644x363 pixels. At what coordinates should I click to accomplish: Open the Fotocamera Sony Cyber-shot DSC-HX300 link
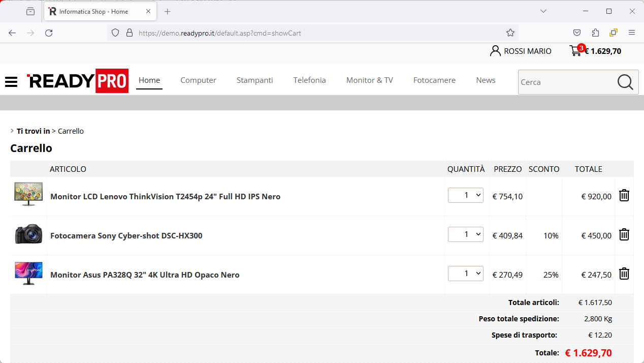click(126, 236)
